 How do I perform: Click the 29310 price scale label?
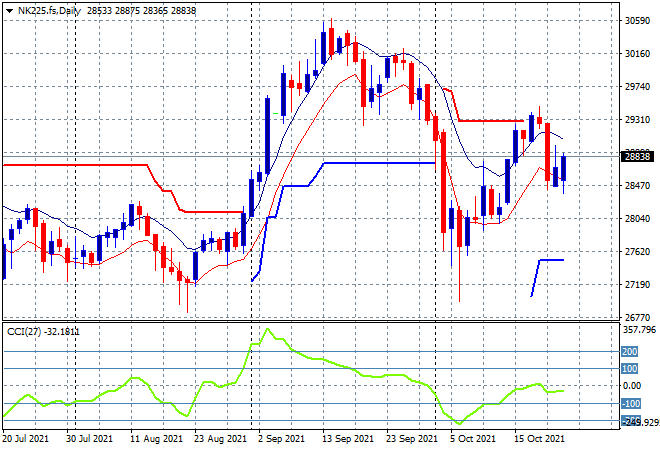coord(637,120)
